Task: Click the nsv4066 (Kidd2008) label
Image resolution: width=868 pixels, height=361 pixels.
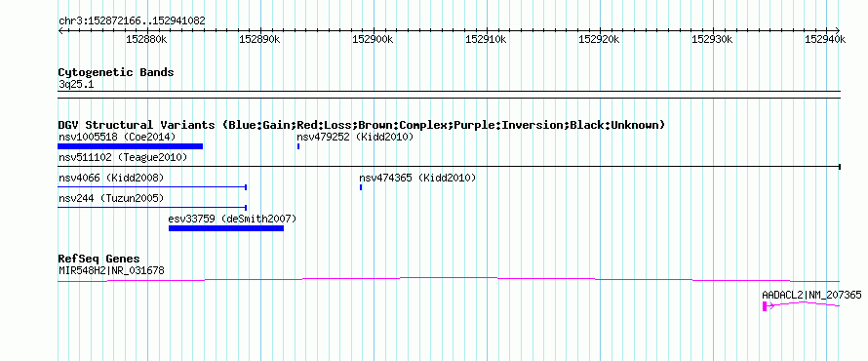Action: coord(111,178)
